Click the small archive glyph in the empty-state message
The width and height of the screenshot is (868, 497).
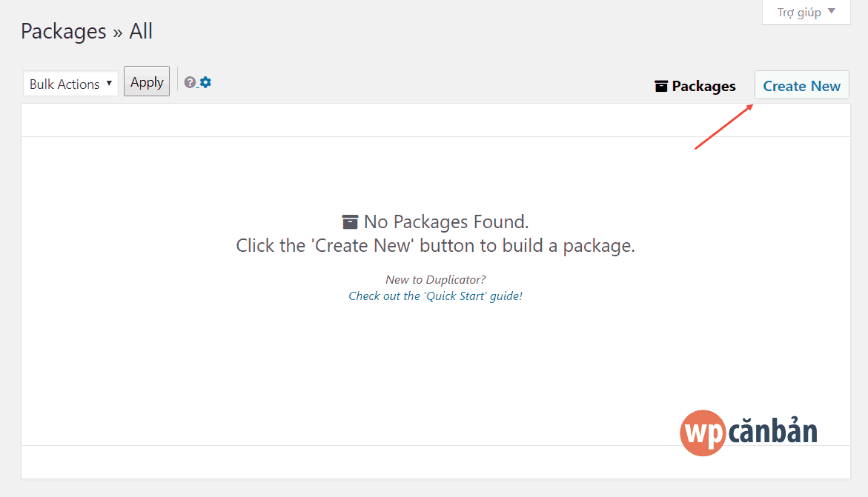[x=348, y=221]
